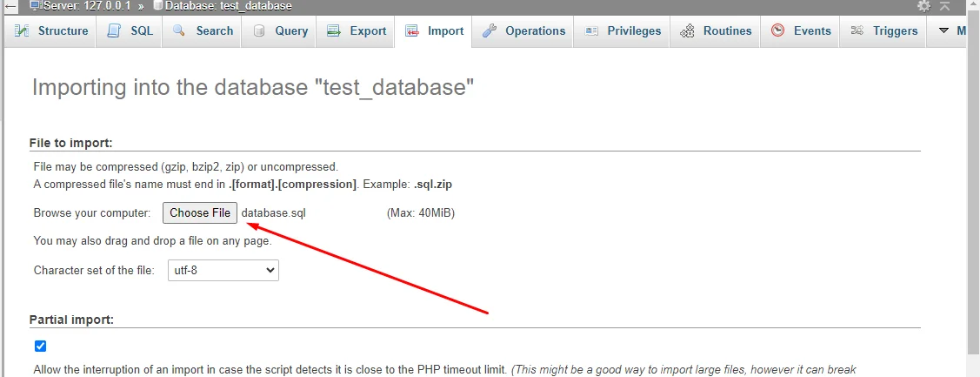Screen dimensions: 980x377
Task: Open the test_database breadcrumb link
Action: tap(228, 5)
